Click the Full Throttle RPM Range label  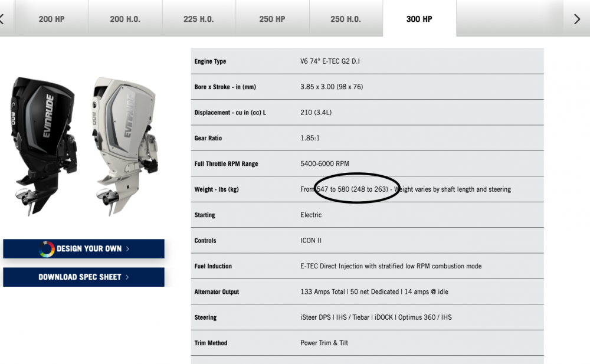226,164
